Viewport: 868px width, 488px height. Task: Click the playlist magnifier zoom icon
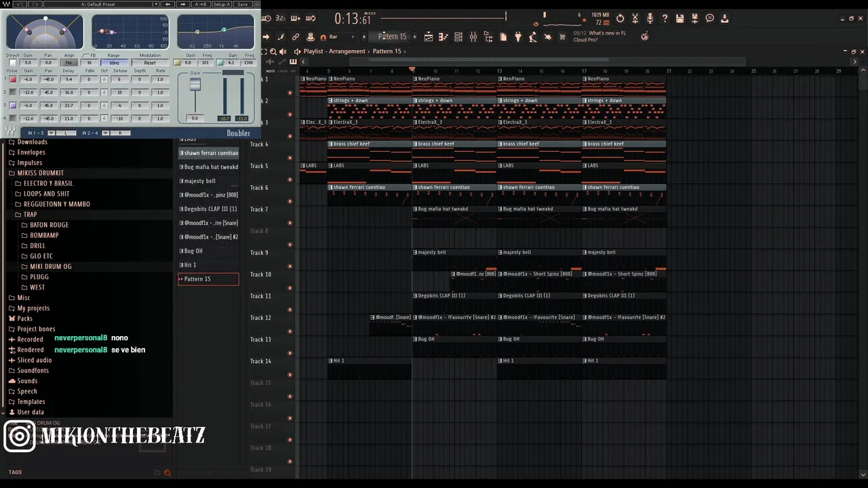coord(273,52)
